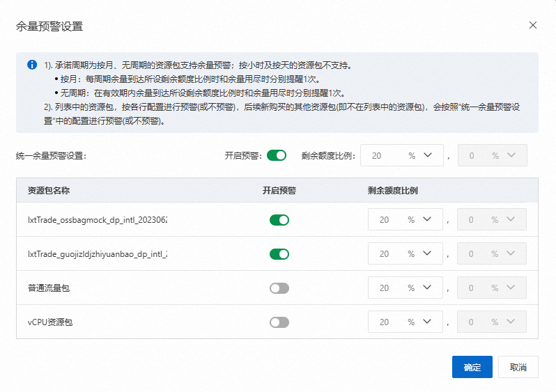
Task: Open 20% dropdown for 普通流量包 row
Action: [406, 288]
